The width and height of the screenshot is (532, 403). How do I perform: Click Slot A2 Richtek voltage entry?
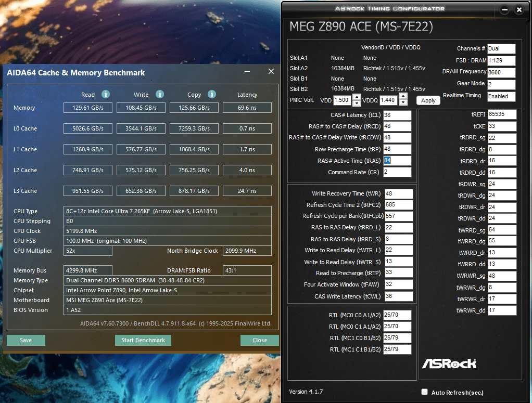394,68
